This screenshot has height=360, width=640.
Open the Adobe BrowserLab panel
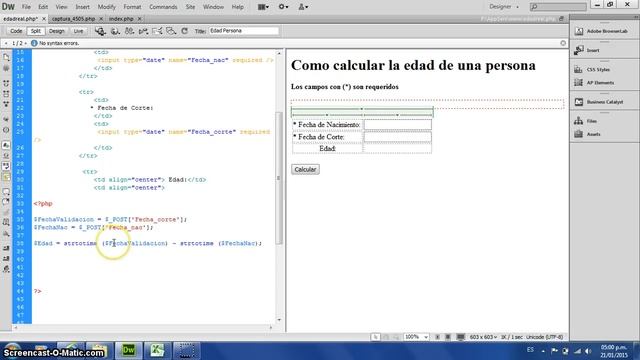602,31
